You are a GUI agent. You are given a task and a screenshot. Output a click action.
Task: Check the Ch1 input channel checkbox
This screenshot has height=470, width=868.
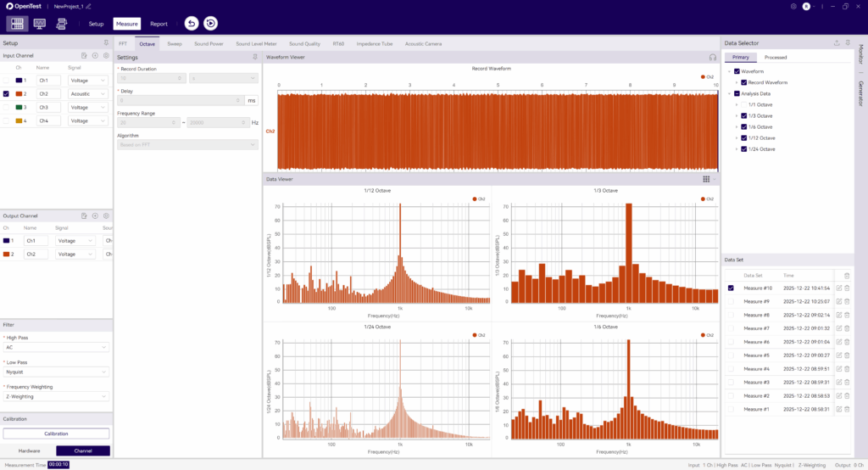click(x=7, y=81)
